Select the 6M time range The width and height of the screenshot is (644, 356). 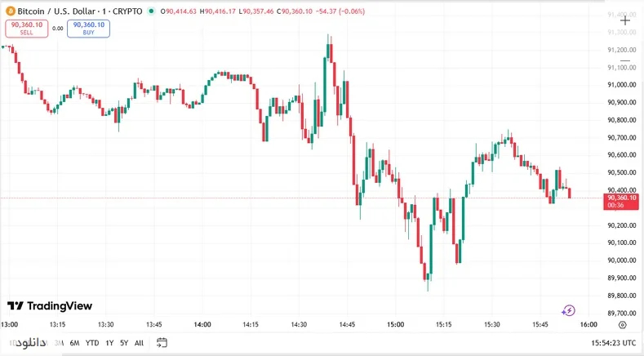pyautogui.click(x=74, y=343)
